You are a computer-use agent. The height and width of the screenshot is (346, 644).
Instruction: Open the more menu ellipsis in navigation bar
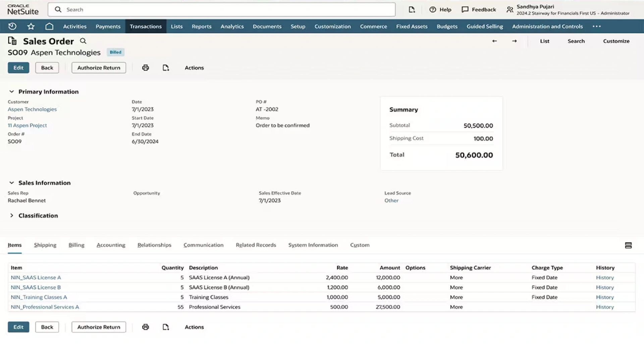[597, 26]
